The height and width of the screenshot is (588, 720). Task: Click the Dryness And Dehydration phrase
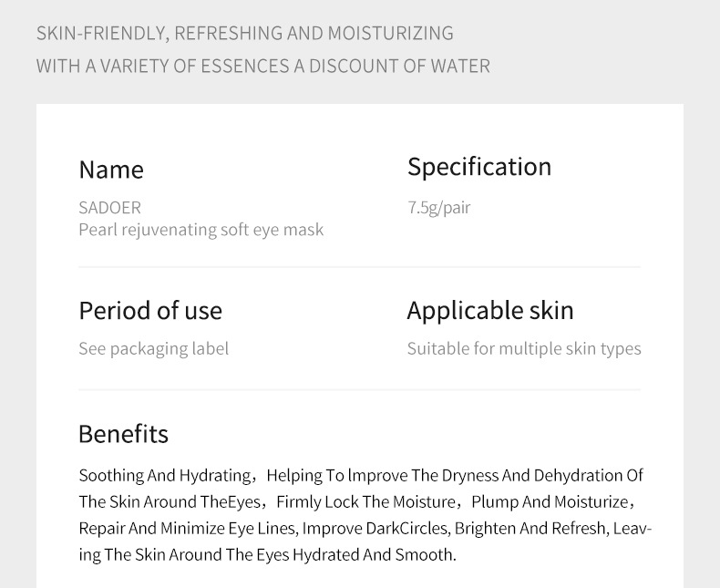(x=532, y=476)
